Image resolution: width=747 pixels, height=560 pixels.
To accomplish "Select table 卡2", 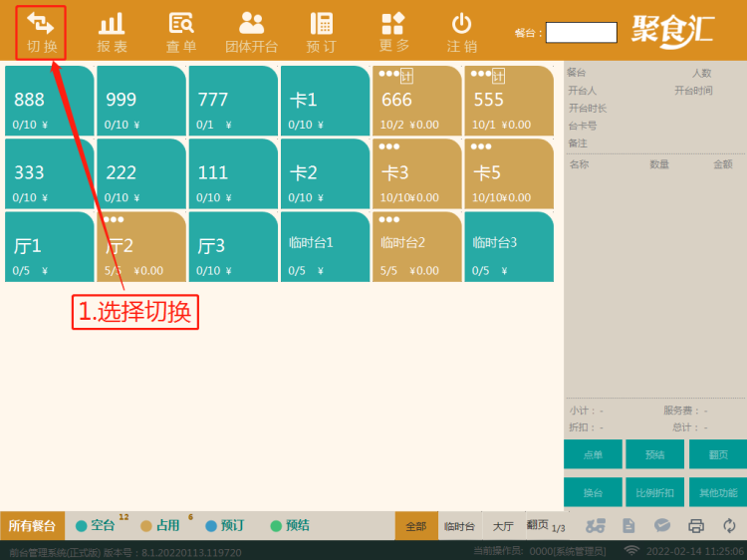I will click(x=326, y=173).
